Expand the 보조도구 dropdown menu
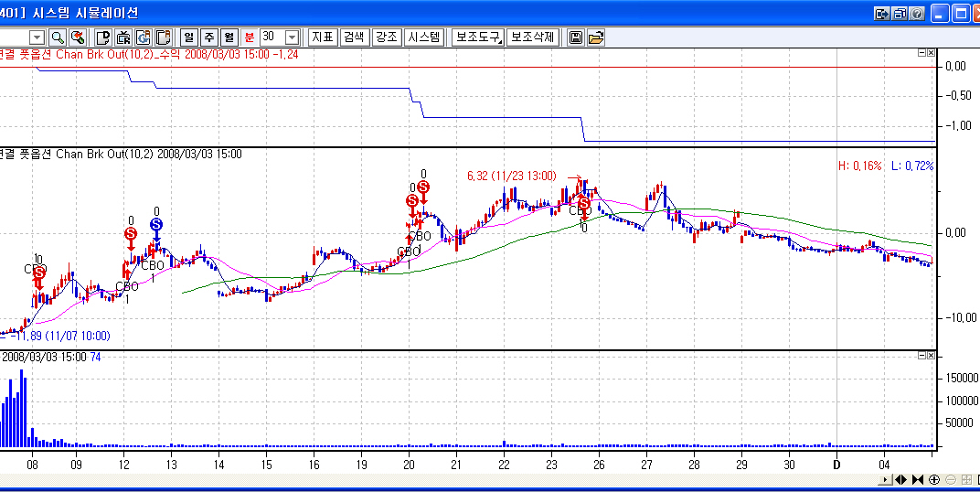This screenshot has width=980, height=492. pyautogui.click(x=478, y=37)
